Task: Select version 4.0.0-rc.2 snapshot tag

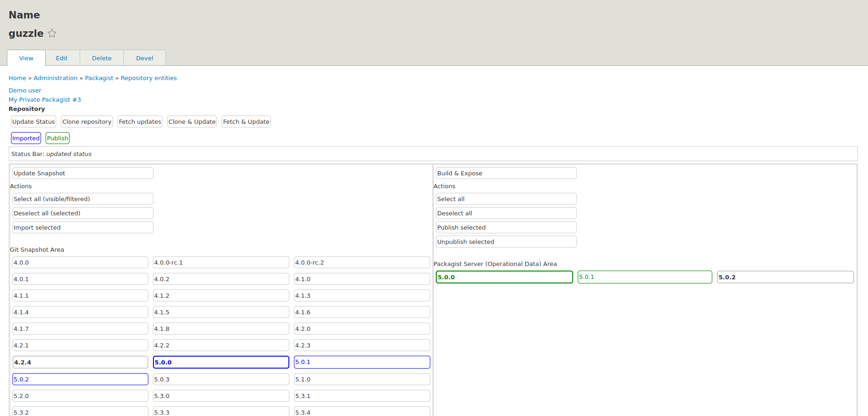Action: pos(362,262)
